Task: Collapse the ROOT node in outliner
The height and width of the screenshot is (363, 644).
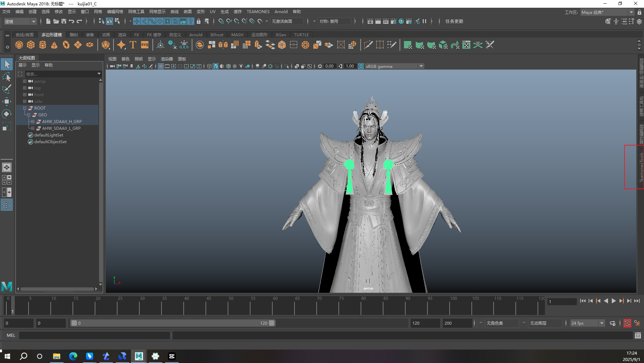Action: coord(25,108)
